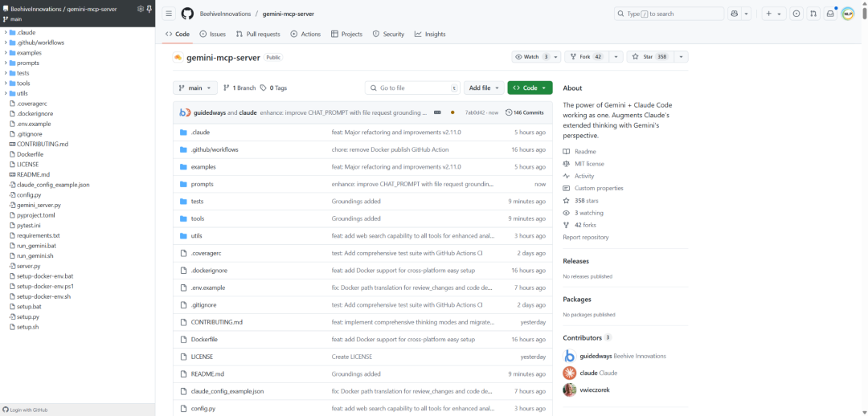Open guidedways contributor avatar
Screen dimensions: 868x416
[x=570, y=357]
